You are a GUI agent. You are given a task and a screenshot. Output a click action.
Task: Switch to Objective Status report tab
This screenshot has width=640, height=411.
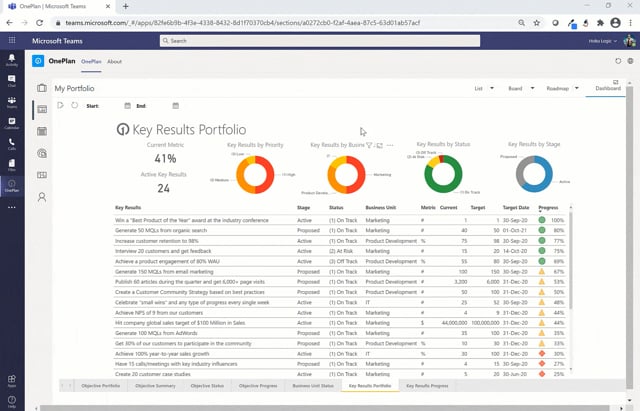click(207, 386)
